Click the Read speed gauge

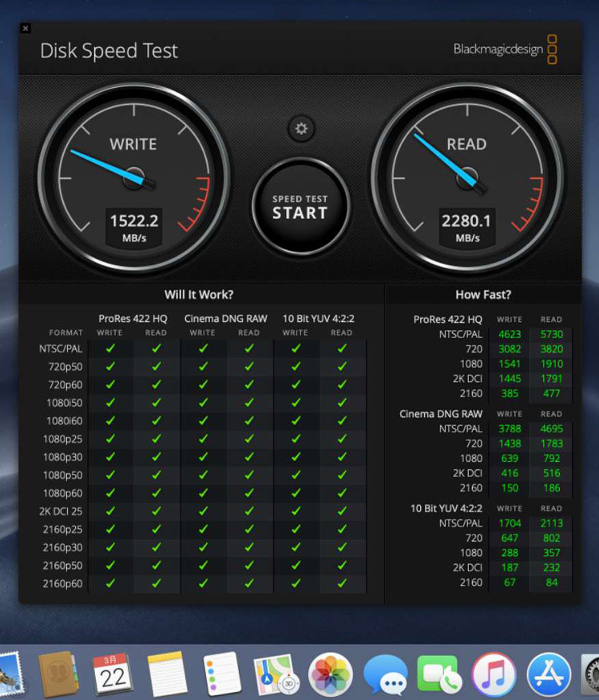click(x=467, y=177)
